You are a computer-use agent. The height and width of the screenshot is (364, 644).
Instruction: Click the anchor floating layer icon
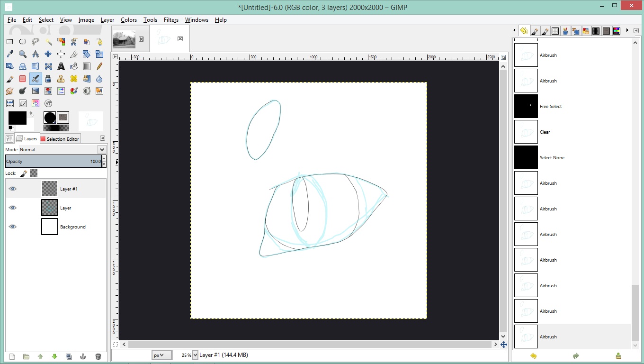[x=83, y=356]
